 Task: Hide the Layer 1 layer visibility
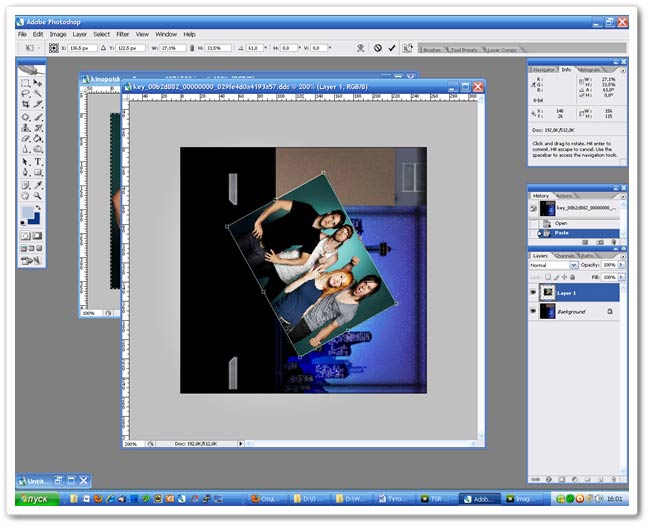point(535,293)
